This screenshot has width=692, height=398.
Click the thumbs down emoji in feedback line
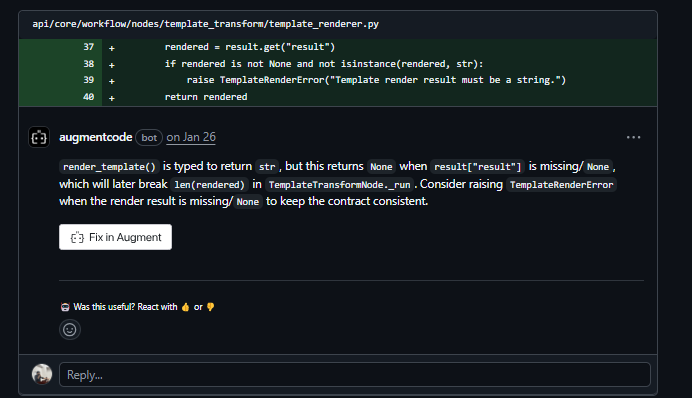click(x=210, y=307)
